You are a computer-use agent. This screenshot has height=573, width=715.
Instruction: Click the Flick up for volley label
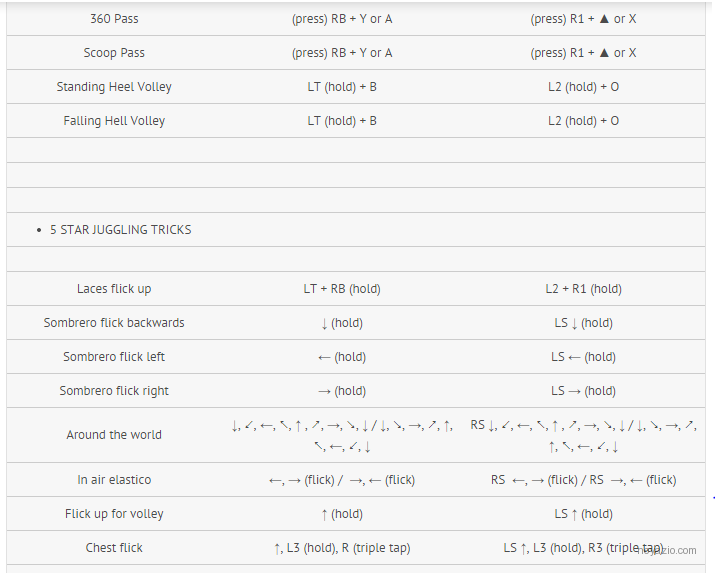(x=114, y=514)
